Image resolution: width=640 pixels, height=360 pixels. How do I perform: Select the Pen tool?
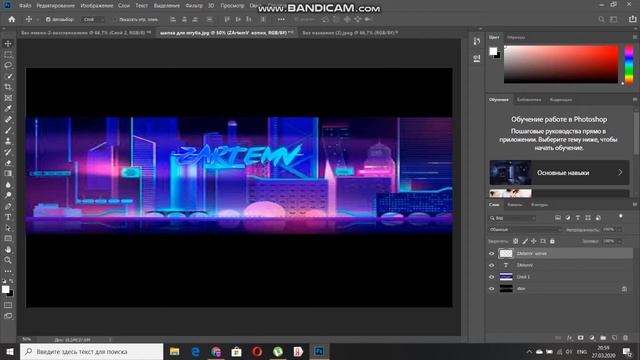8,206
